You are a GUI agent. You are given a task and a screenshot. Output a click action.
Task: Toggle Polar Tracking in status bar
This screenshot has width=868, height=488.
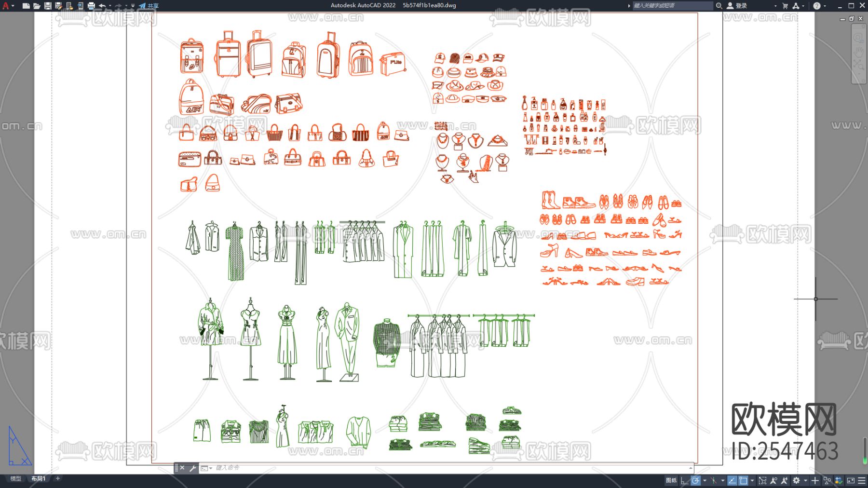(695, 480)
